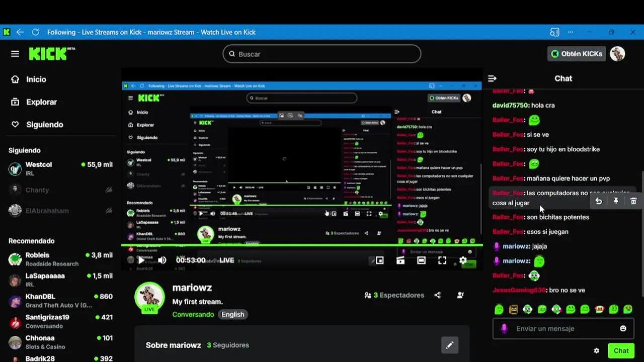Open recommended channel LaSapaaaaa
644x362 pixels.
tap(60, 280)
